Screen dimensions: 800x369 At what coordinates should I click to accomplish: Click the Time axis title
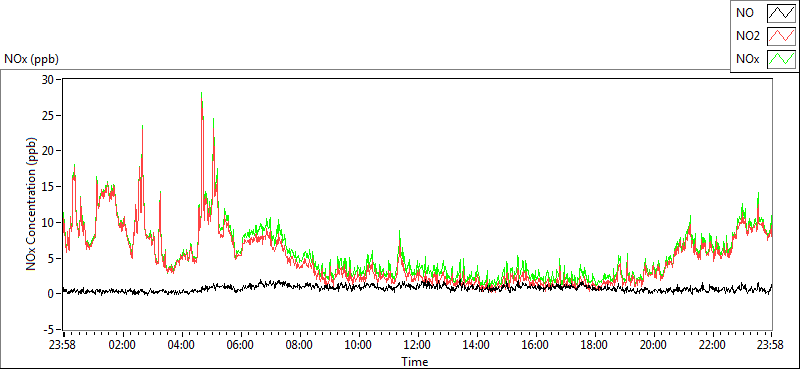[x=414, y=362]
